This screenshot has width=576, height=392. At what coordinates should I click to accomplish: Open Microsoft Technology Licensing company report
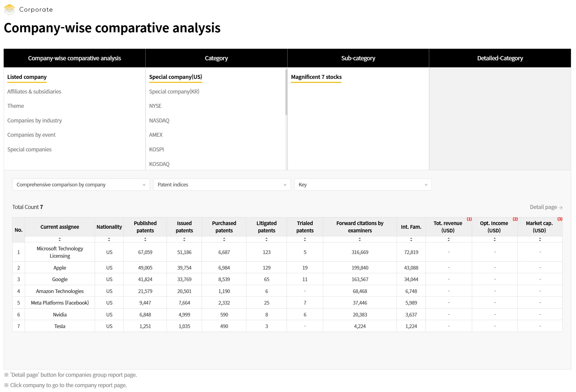(x=60, y=252)
